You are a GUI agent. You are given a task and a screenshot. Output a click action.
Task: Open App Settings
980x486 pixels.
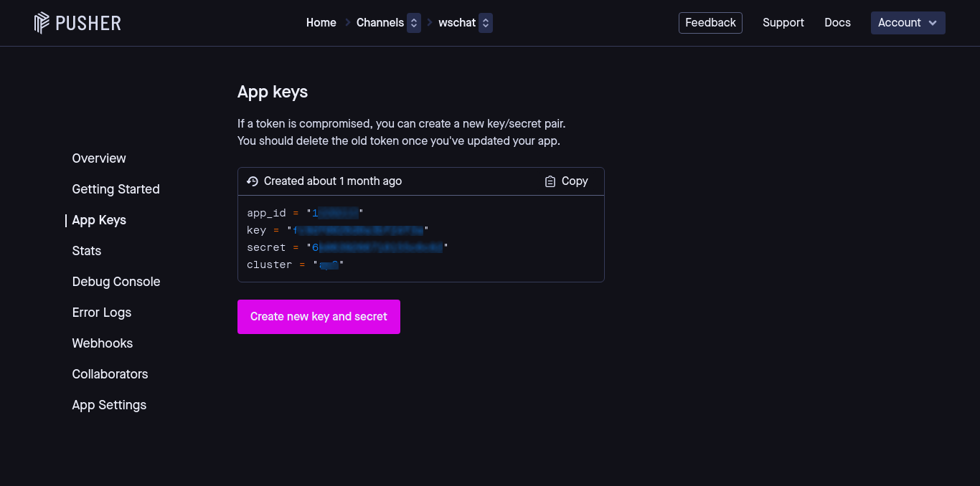pyautogui.click(x=109, y=405)
